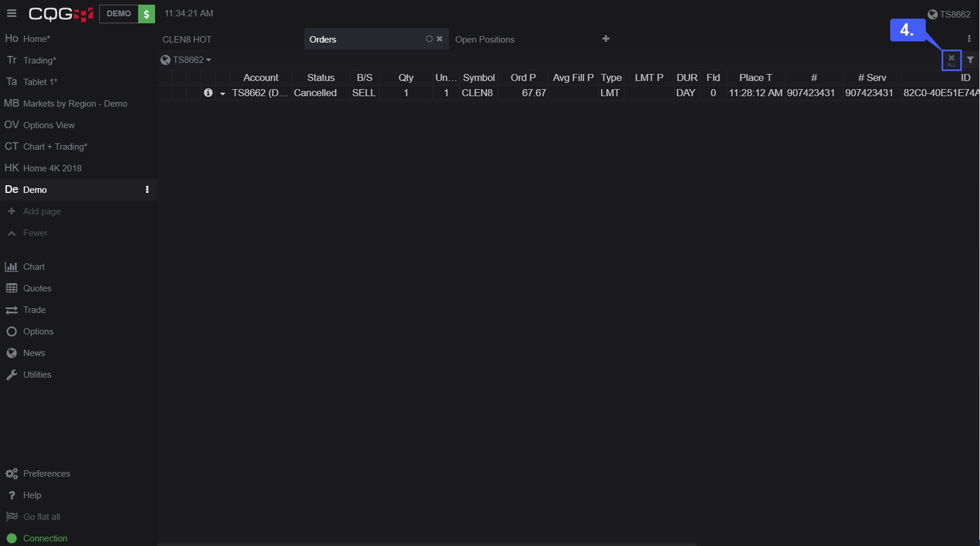Open the page options kebab menu top right
The image size is (980, 546).
pos(969,38)
